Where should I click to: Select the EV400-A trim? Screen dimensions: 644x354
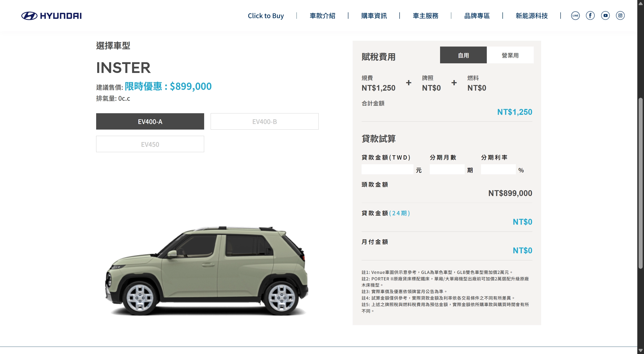[x=150, y=121]
